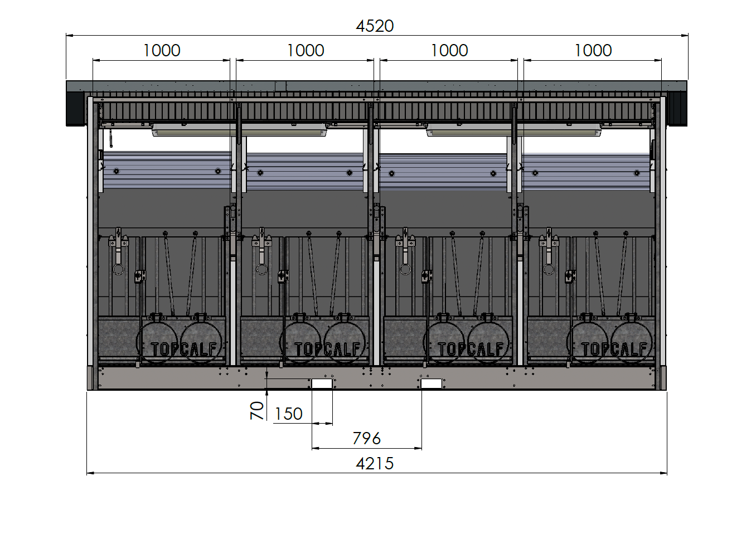Click the left ceiling light fixture
756x534 pixels.
coord(239,132)
